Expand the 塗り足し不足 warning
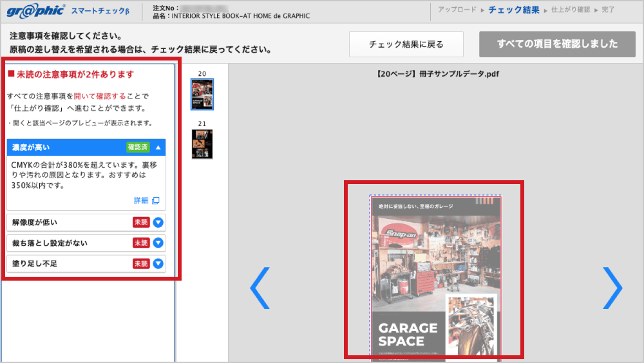 point(158,264)
